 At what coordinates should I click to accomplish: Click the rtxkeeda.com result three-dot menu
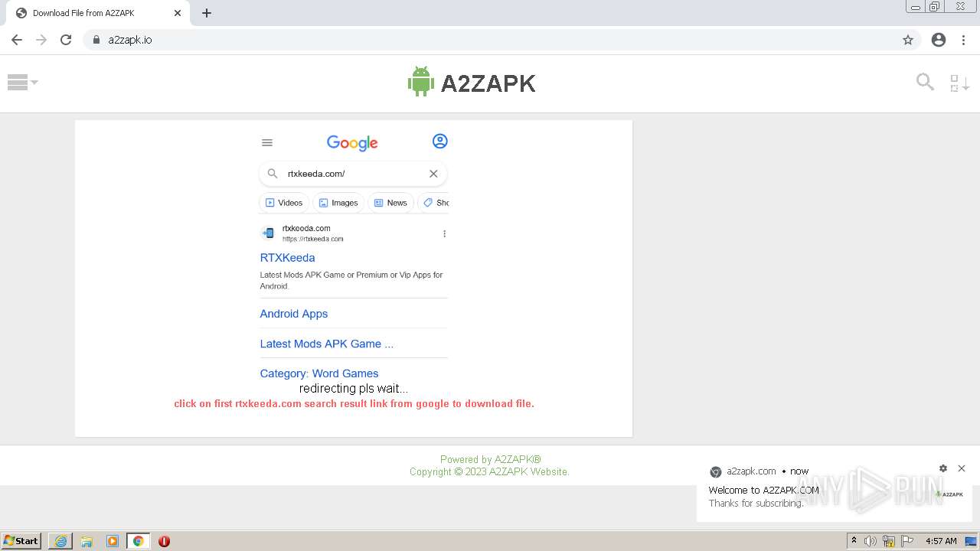(x=444, y=234)
